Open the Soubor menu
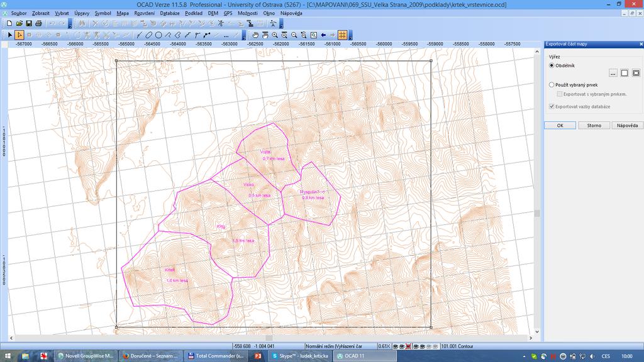This screenshot has height=362, width=644. click(x=18, y=13)
